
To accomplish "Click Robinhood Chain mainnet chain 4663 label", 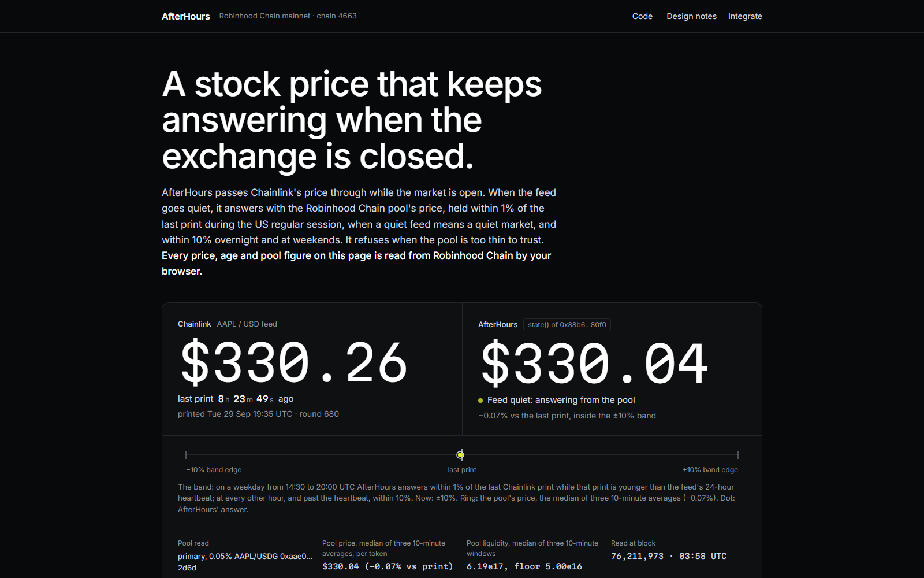I will point(288,16).
